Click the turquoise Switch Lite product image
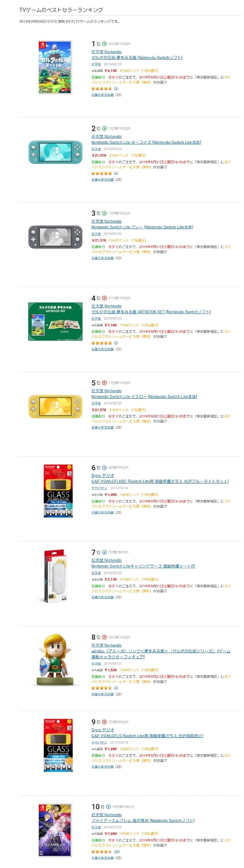 (55, 152)
